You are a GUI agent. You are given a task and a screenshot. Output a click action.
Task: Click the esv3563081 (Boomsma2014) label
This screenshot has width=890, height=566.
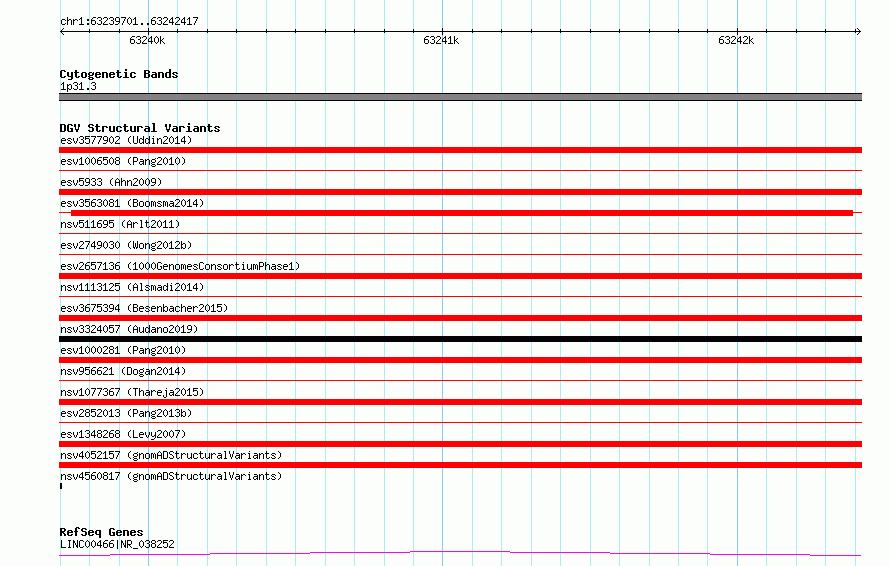point(132,203)
